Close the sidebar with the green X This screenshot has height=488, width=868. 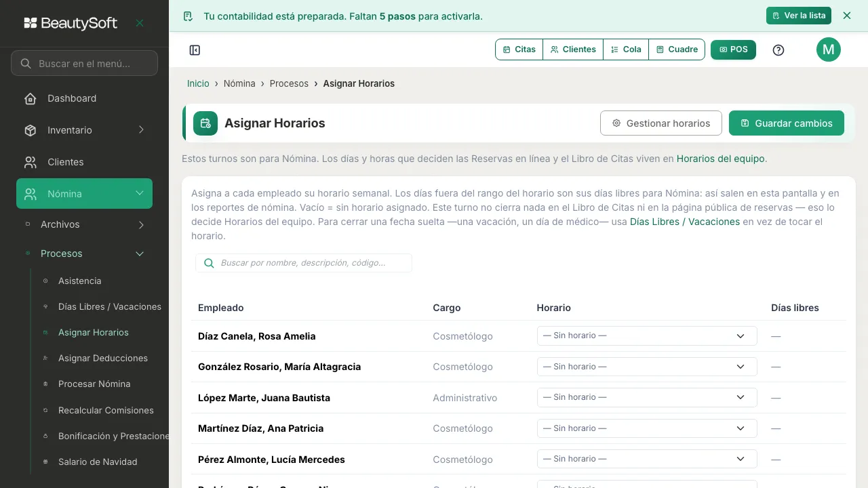(140, 23)
